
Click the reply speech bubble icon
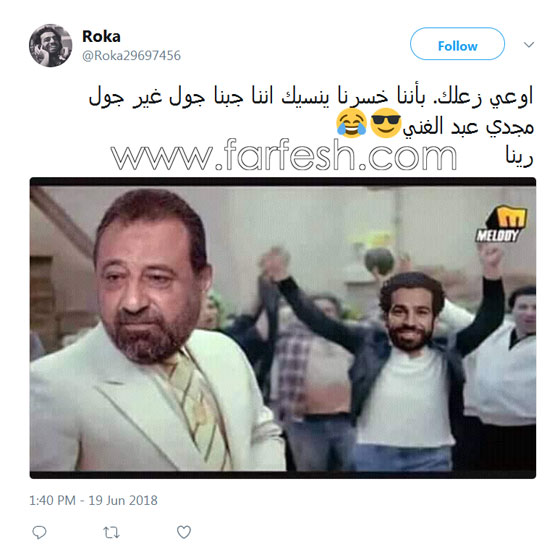39,532
